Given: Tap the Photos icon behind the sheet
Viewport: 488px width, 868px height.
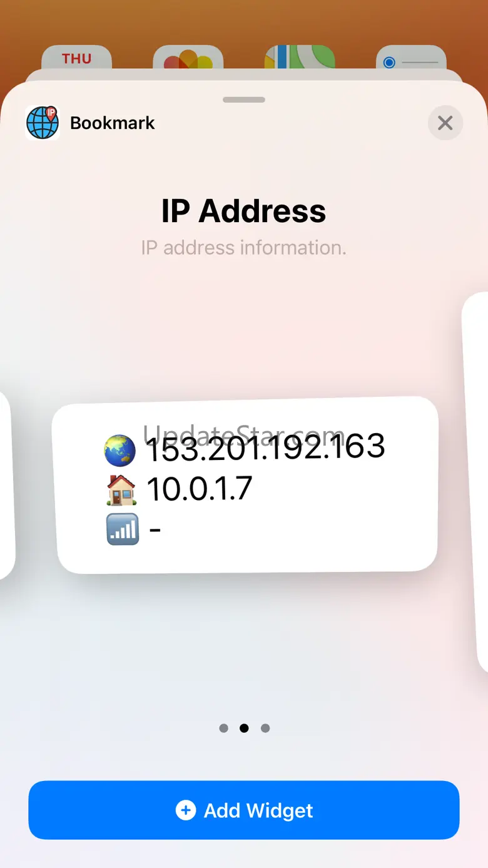Looking at the screenshot, I should tap(188, 58).
